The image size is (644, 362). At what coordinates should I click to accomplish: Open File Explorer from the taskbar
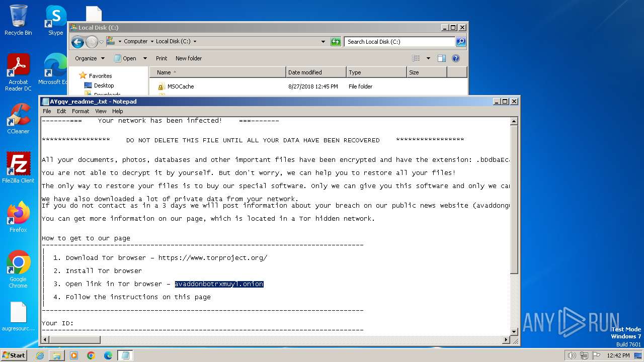tap(57, 355)
